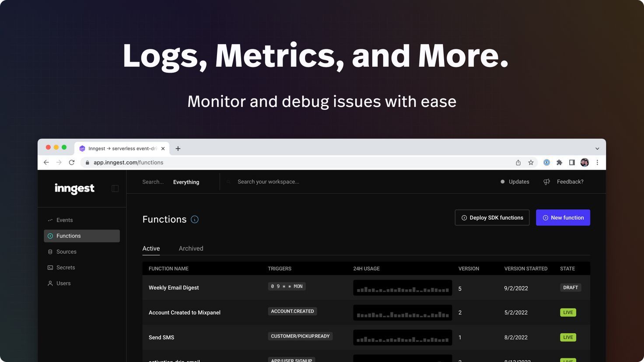Reload the page with the refresh icon
The image size is (644, 362).
[72, 162]
